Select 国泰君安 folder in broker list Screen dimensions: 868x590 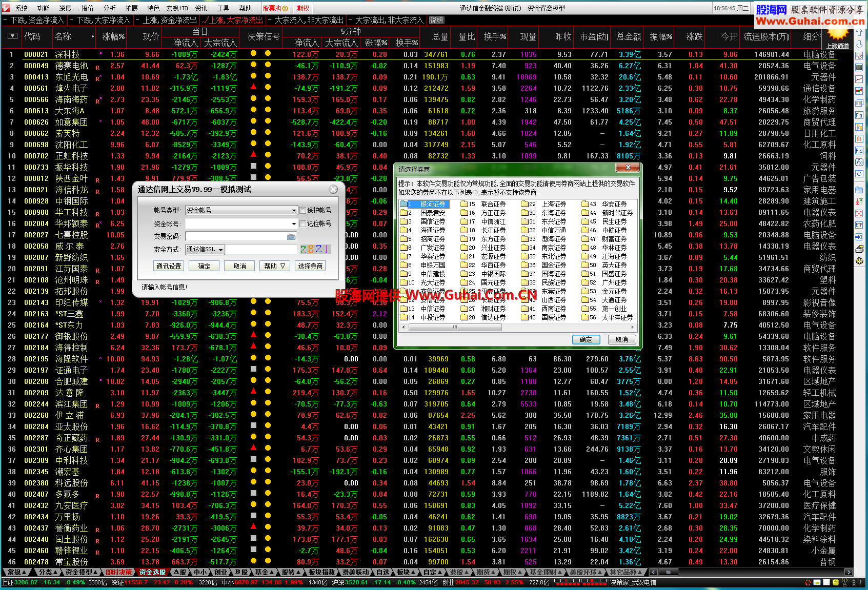point(423,213)
